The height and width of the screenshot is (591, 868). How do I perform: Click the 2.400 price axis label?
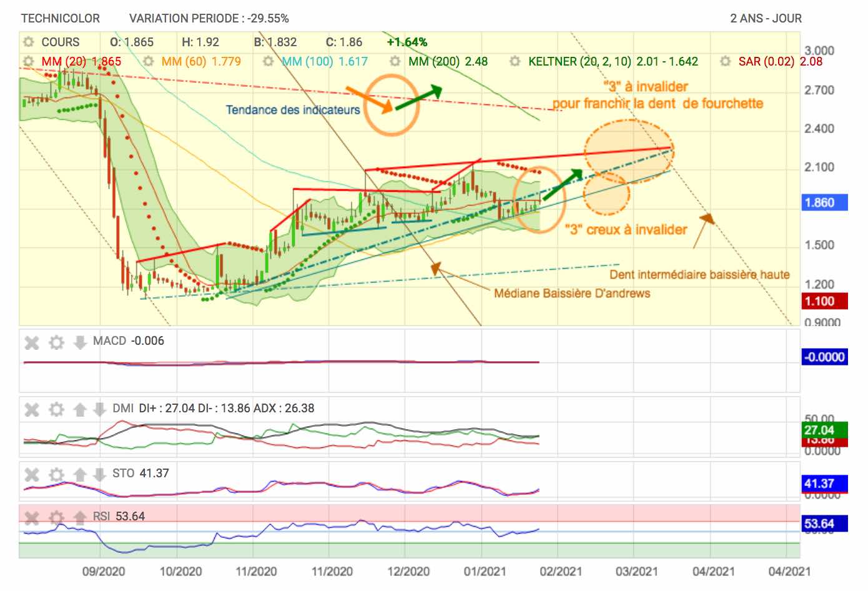(819, 129)
